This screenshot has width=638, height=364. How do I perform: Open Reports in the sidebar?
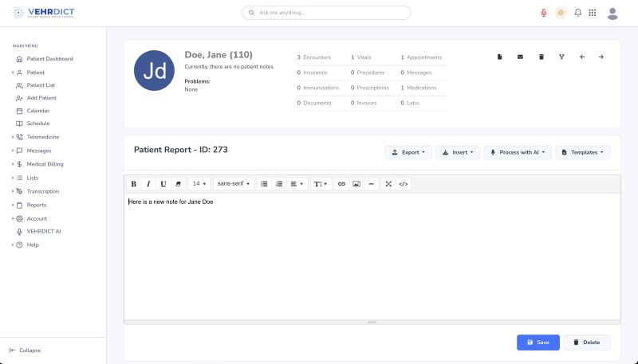pyautogui.click(x=37, y=205)
